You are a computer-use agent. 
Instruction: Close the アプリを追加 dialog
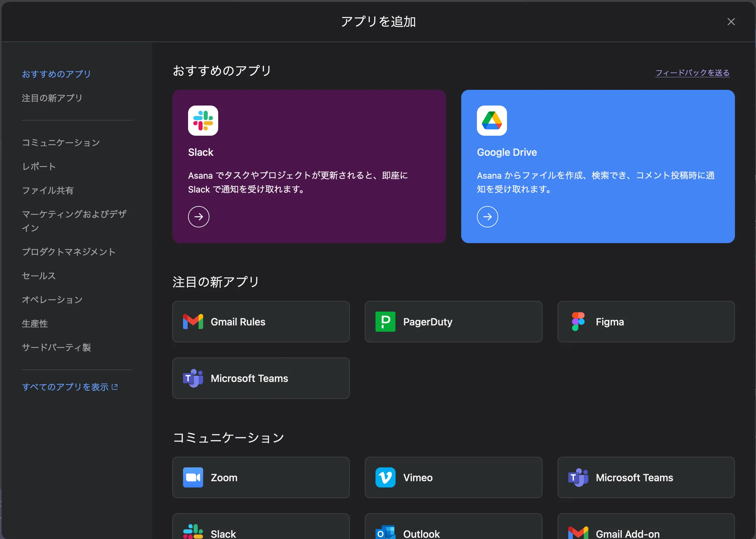[x=731, y=21]
